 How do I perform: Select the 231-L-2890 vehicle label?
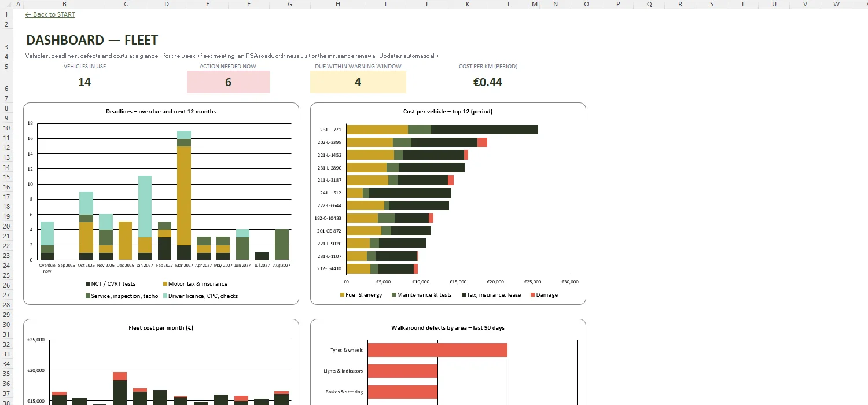click(329, 168)
